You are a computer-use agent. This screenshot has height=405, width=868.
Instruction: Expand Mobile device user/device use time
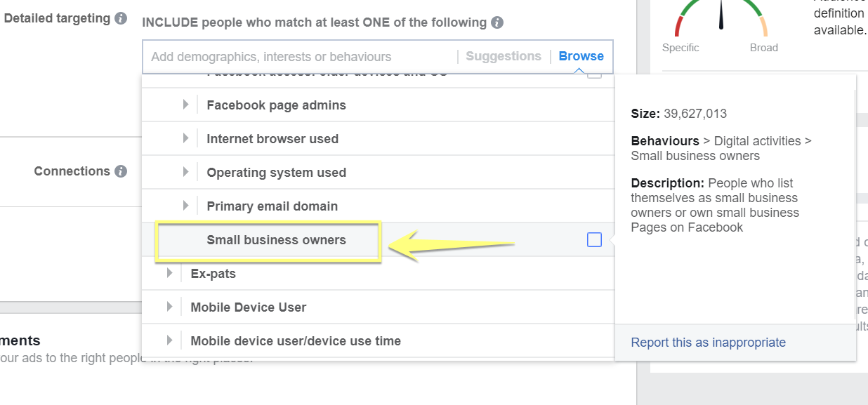tap(169, 340)
